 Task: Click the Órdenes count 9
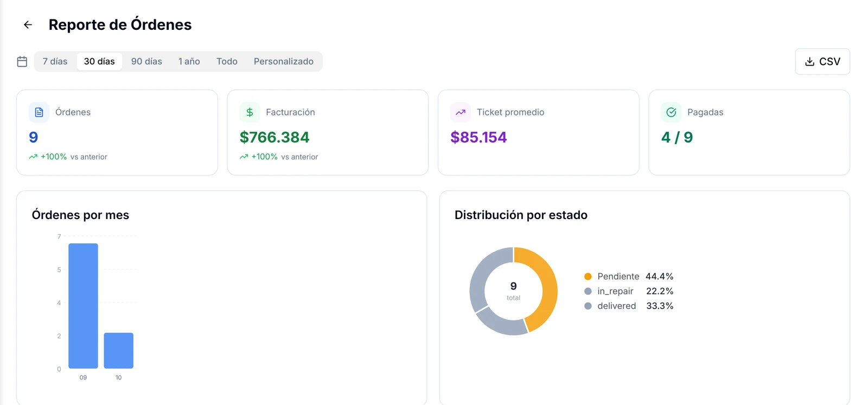[34, 137]
